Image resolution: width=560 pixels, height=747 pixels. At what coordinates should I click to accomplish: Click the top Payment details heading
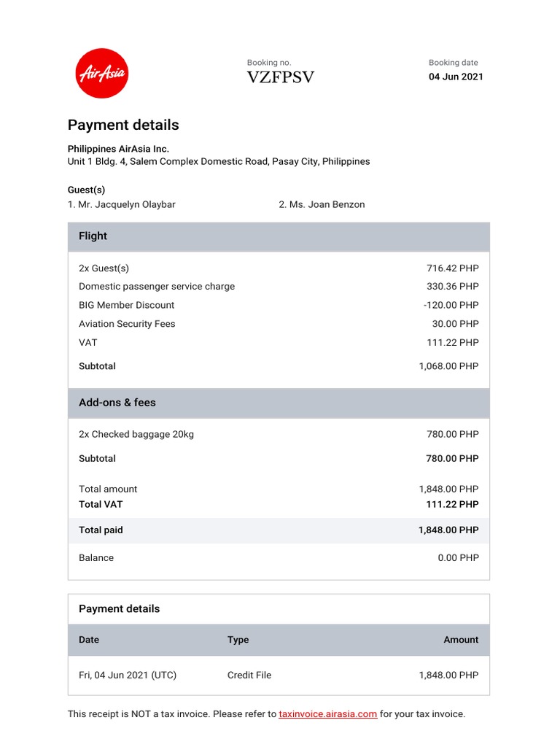click(x=123, y=125)
